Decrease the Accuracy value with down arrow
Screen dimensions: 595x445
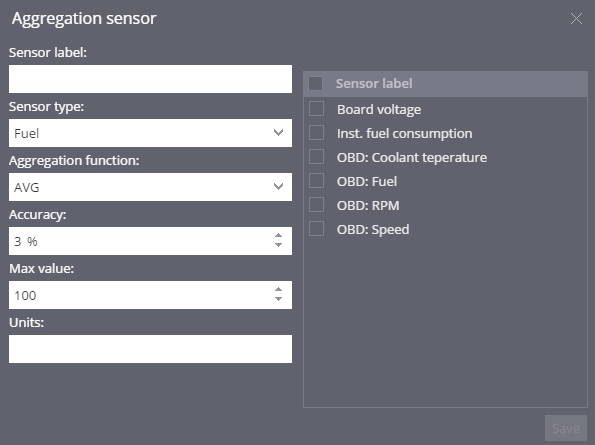click(x=279, y=245)
